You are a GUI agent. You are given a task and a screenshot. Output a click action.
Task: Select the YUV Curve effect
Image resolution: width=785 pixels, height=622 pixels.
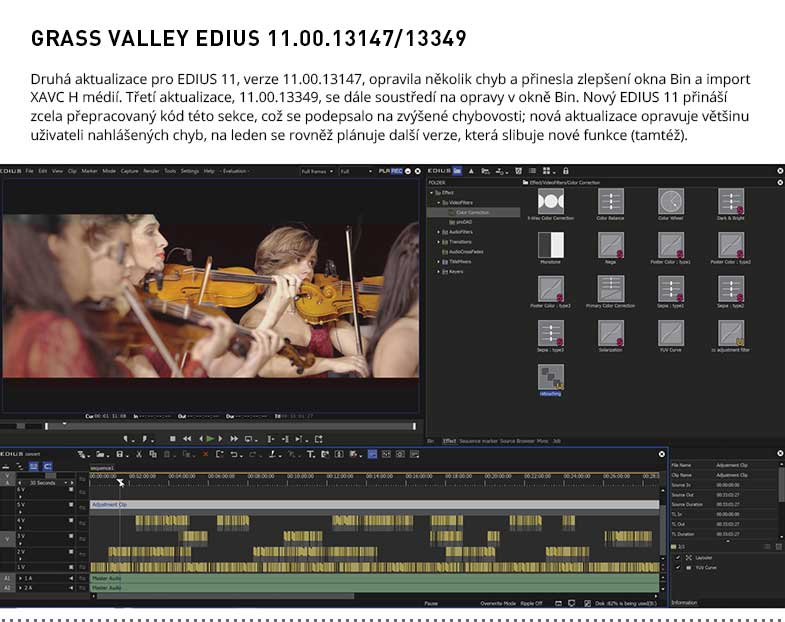pyautogui.click(x=670, y=336)
